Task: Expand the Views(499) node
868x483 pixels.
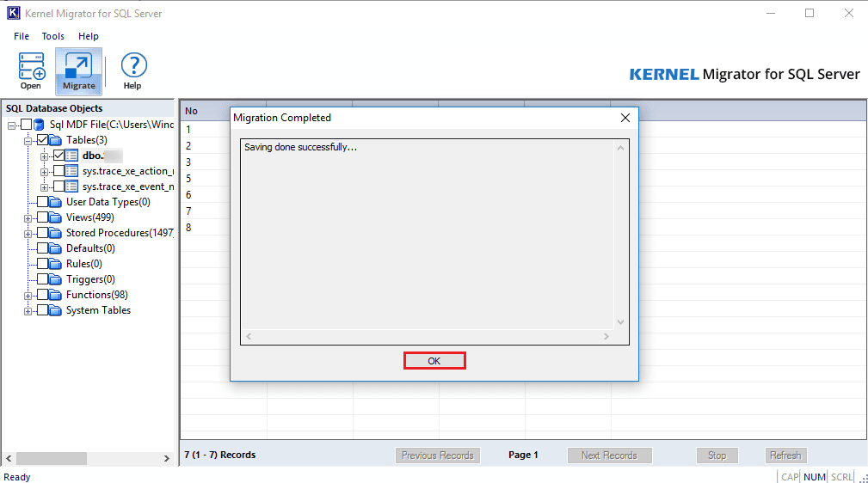Action: [x=28, y=218]
